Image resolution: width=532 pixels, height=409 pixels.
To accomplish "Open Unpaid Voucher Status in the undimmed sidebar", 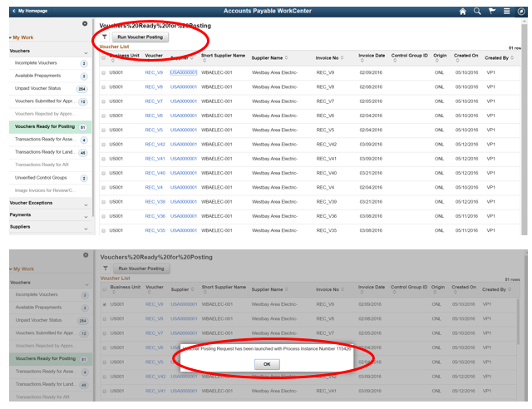I will click(x=37, y=89).
